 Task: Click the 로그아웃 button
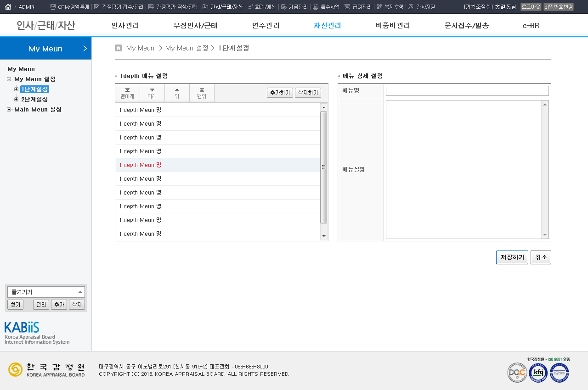pos(531,7)
